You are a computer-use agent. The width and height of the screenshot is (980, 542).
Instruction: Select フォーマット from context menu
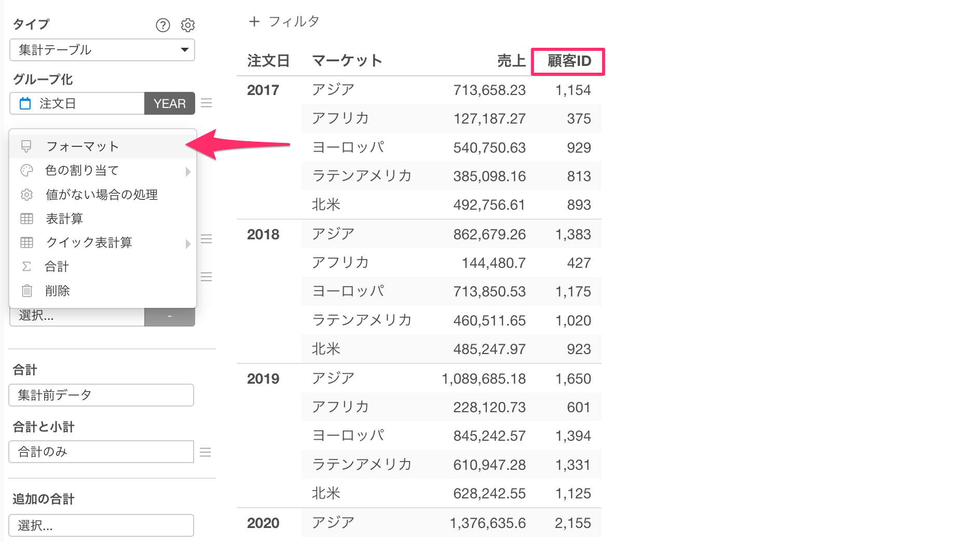click(83, 146)
